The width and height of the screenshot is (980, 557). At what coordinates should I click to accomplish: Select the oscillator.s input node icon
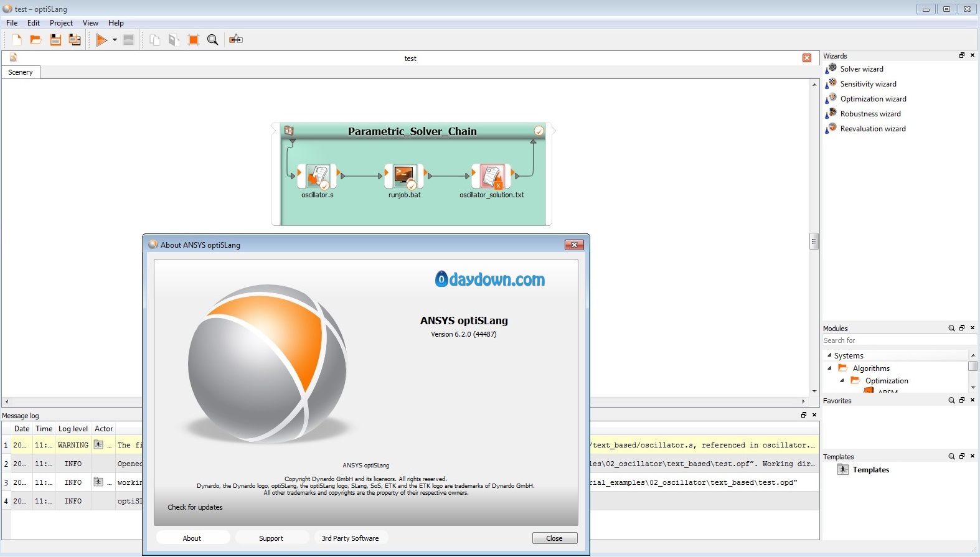318,176
